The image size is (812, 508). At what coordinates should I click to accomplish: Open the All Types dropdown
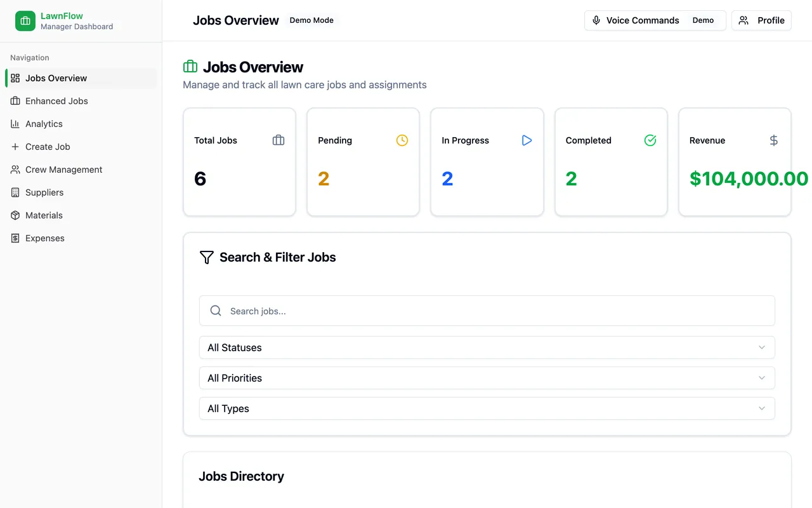487,408
